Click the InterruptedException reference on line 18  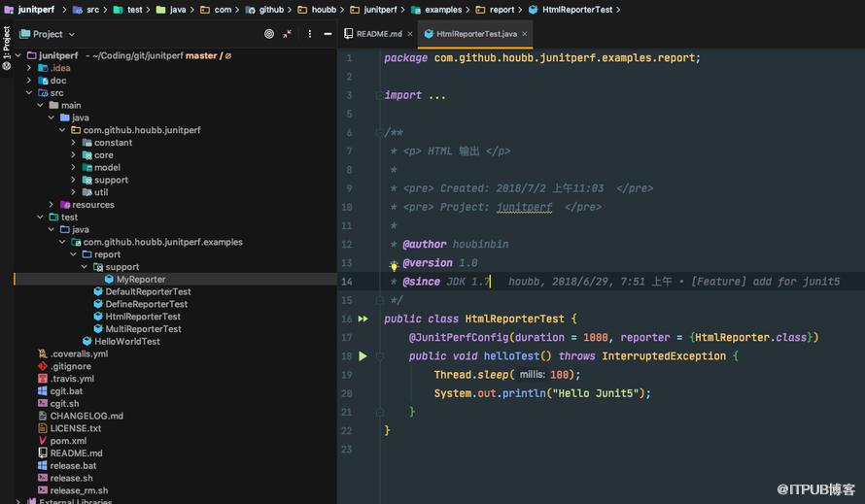pos(664,356)
